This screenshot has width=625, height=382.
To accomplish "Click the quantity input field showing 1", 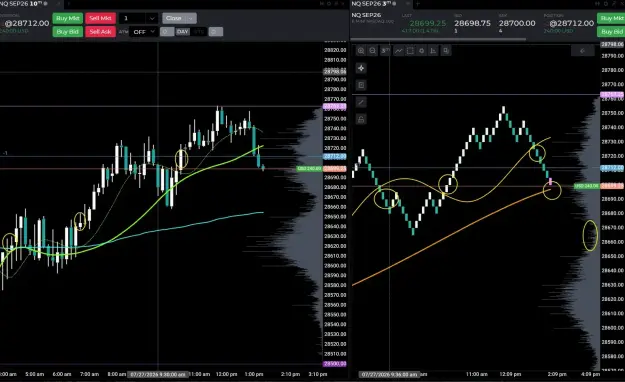I will [133, 18].
